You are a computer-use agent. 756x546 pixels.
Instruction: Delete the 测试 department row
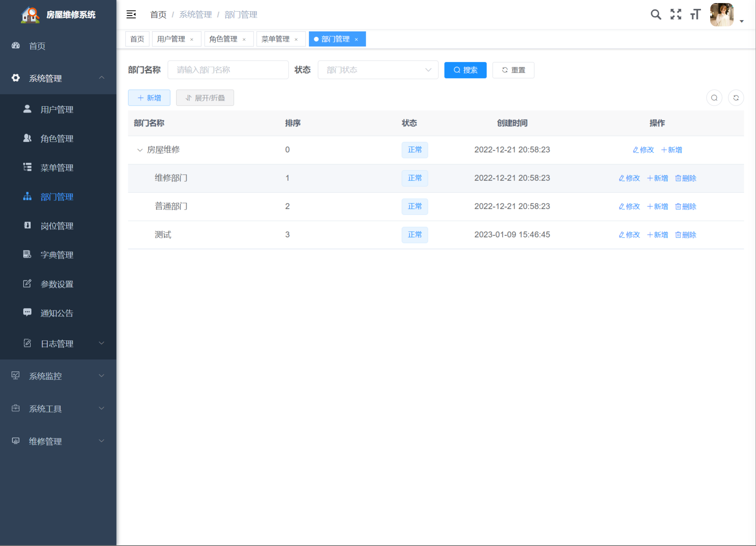tap(686, 235)
